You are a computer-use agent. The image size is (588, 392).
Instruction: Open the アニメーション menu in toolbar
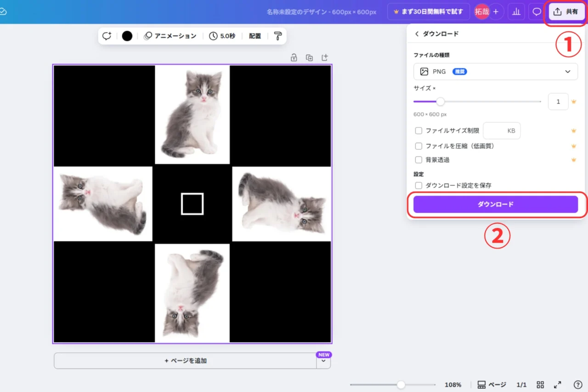pyautogui.click(x=170, y=36)
